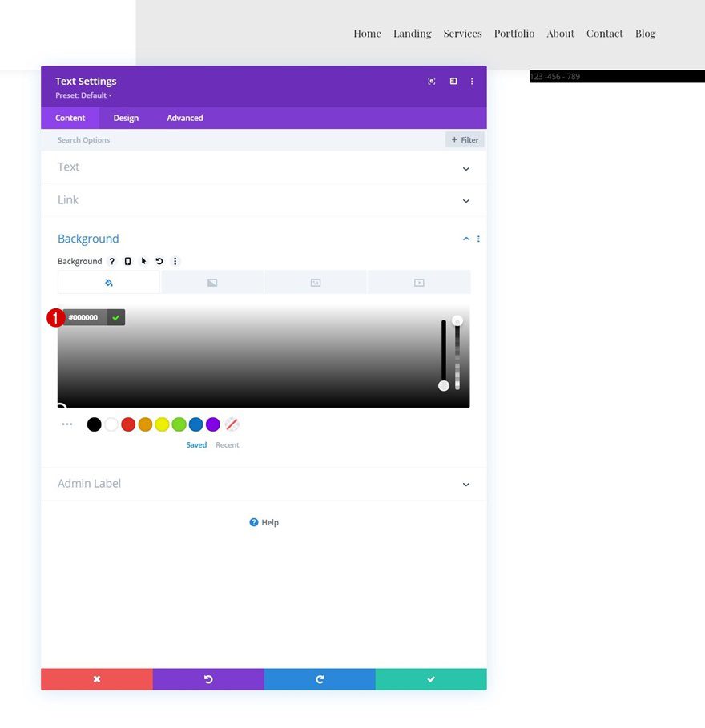Image resolution: width=705 pixels, height=728 pixels.
Task: Open the Preset: Default dropdown
Action: (83, 95)
